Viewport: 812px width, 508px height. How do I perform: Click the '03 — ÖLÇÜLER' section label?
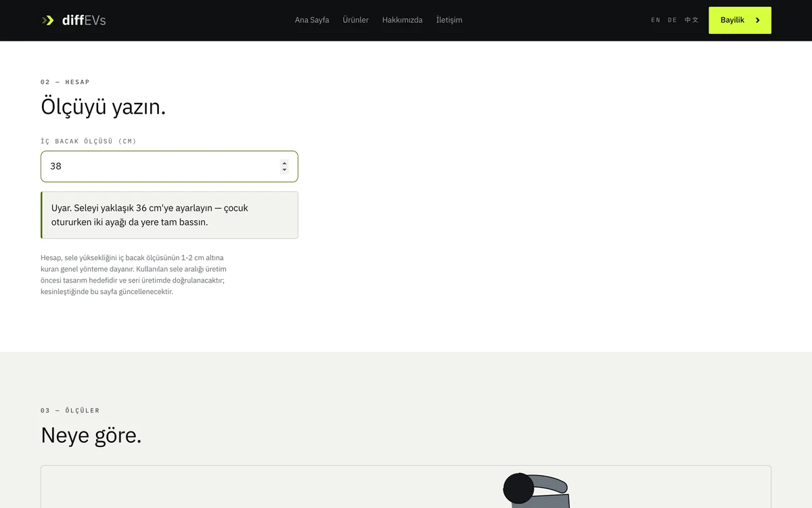pos(70,410)
